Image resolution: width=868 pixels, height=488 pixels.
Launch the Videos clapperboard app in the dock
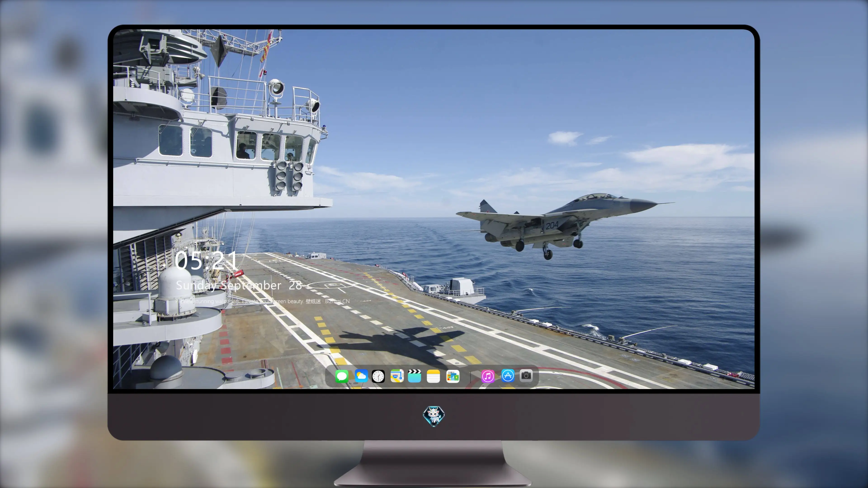(415, 376)
